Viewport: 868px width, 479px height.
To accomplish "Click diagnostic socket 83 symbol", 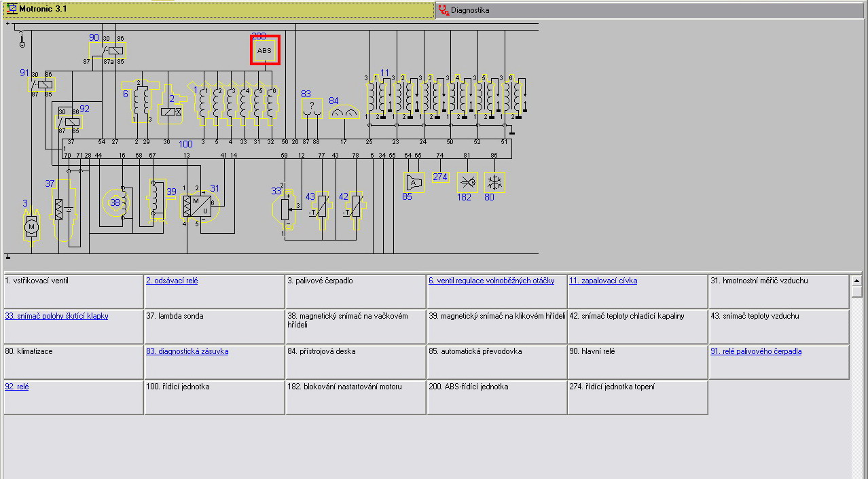I will pyautogui.click(x=312, y=107).
